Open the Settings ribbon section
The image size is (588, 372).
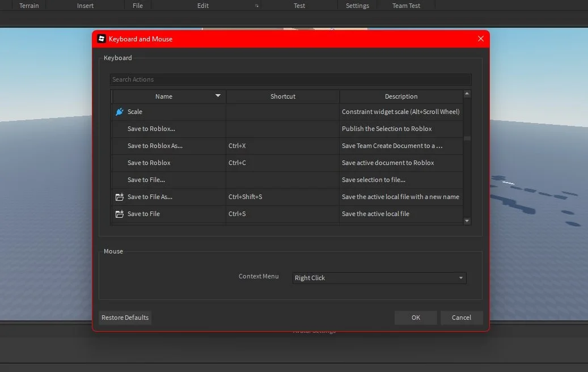pos(357,6)
